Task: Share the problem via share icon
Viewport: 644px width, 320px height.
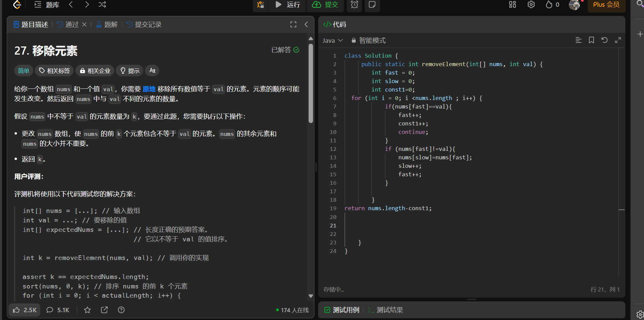Action: pyautogui.click(x=104, y=310)
